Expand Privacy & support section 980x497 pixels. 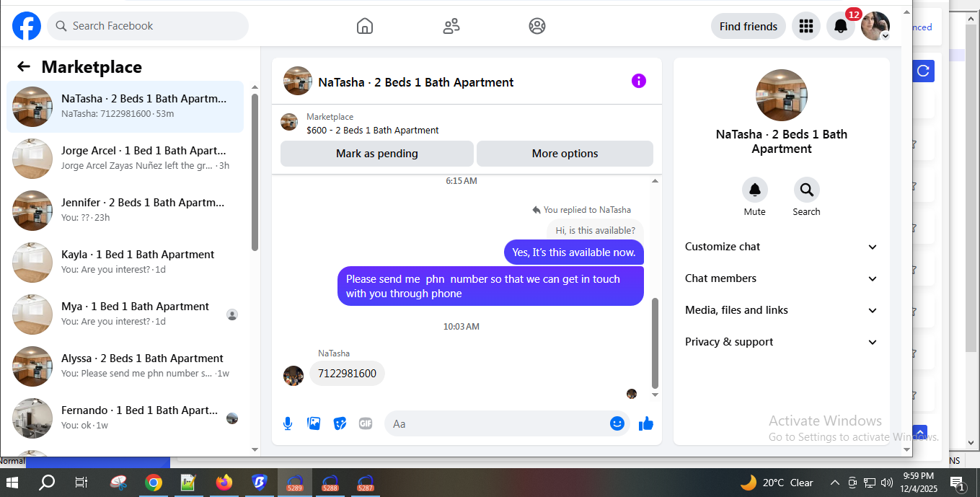click(x=781, y=342)
